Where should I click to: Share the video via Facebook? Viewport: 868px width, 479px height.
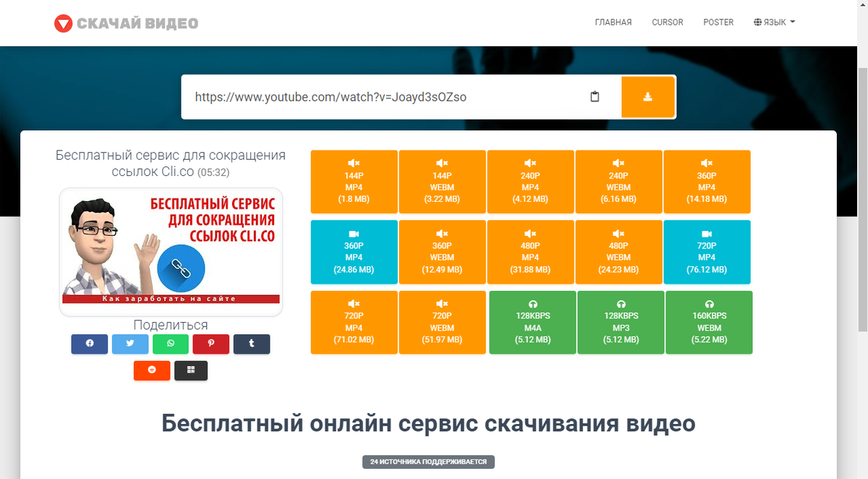coord(90,344)
